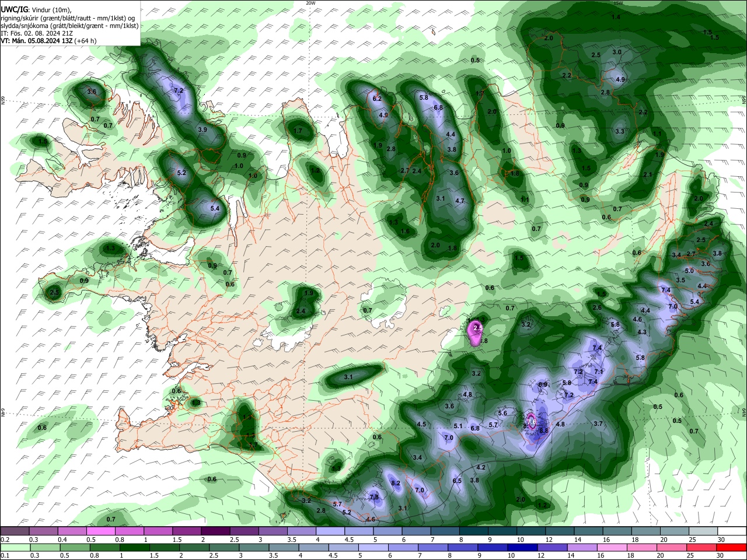The image size is (747, 560).
Task: Click the '7.1' precipitation value on the map
Action: pos(599,372)
